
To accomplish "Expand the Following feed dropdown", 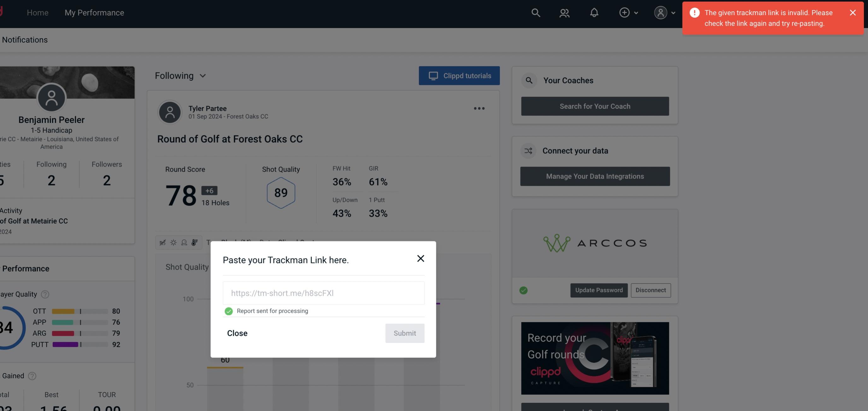I will [180, 75].
